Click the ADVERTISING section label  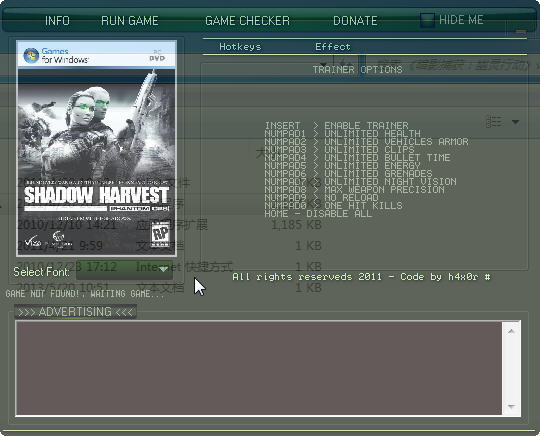[75, 312]
